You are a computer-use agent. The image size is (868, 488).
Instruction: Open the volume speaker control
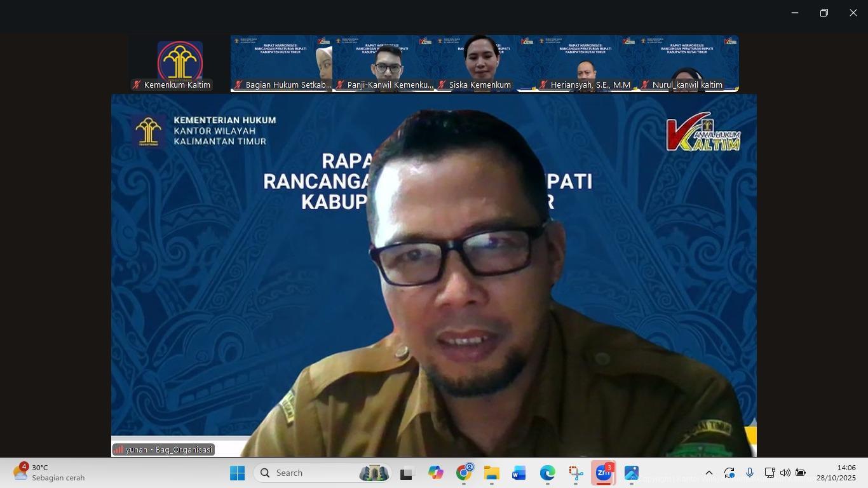tap(785, 473)
